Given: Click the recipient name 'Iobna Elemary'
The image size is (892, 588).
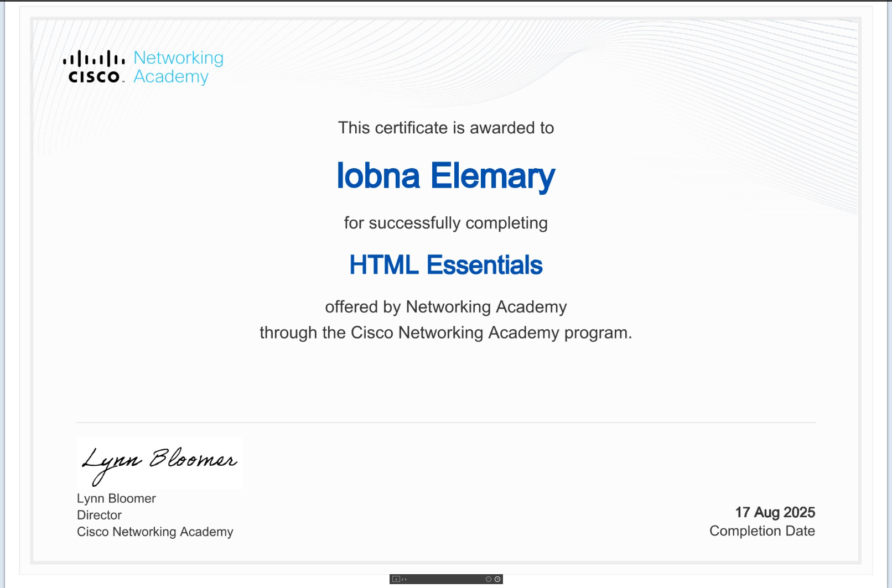Looking at the screenshot, I should (x=446, y=176).
